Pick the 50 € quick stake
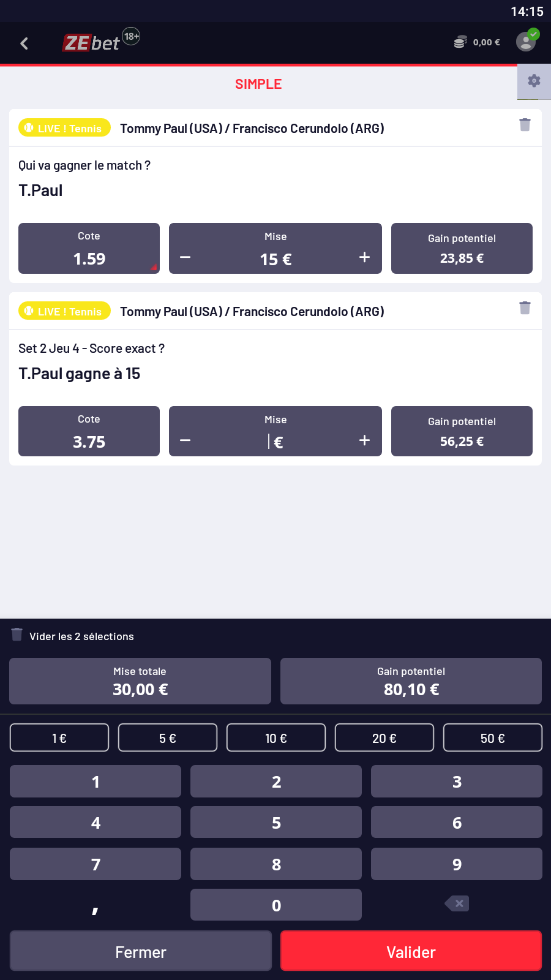Screen dimensions: 551x980 tap(492, 738)
